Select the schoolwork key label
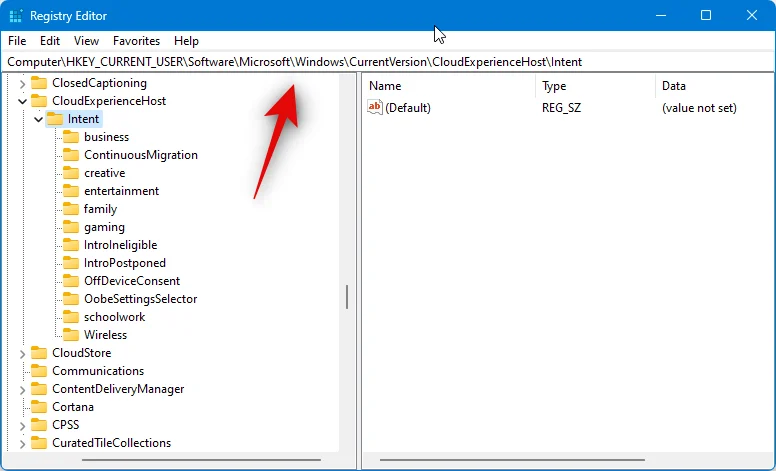The width and height of the screenshot is (776, 471). (x=115, y=317)
